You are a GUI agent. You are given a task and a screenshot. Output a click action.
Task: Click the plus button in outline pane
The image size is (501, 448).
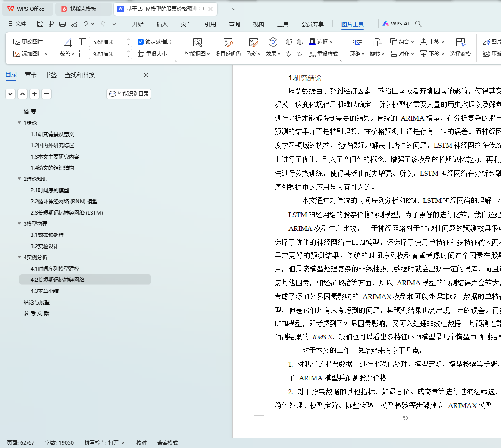34,94
